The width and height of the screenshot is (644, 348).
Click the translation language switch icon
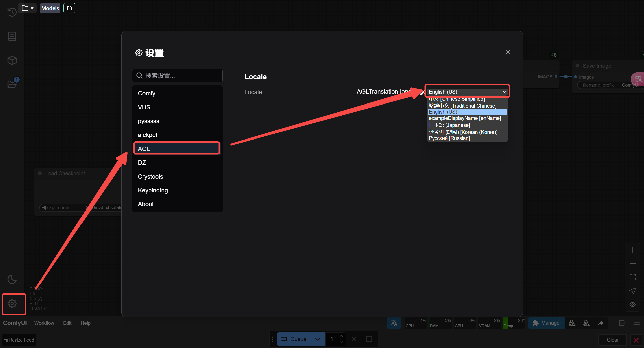click(394, 323)
